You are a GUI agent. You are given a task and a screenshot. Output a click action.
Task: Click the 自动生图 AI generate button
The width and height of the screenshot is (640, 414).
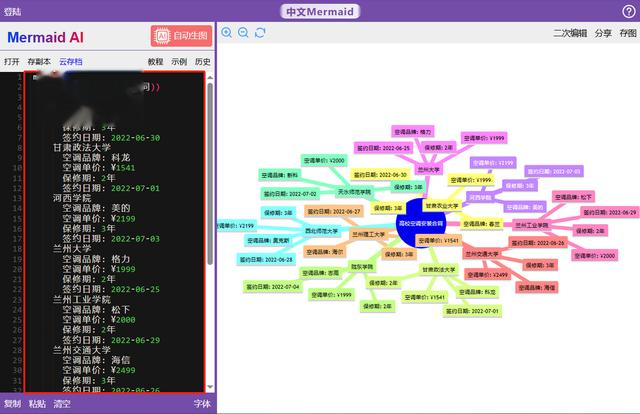[181, 36]
